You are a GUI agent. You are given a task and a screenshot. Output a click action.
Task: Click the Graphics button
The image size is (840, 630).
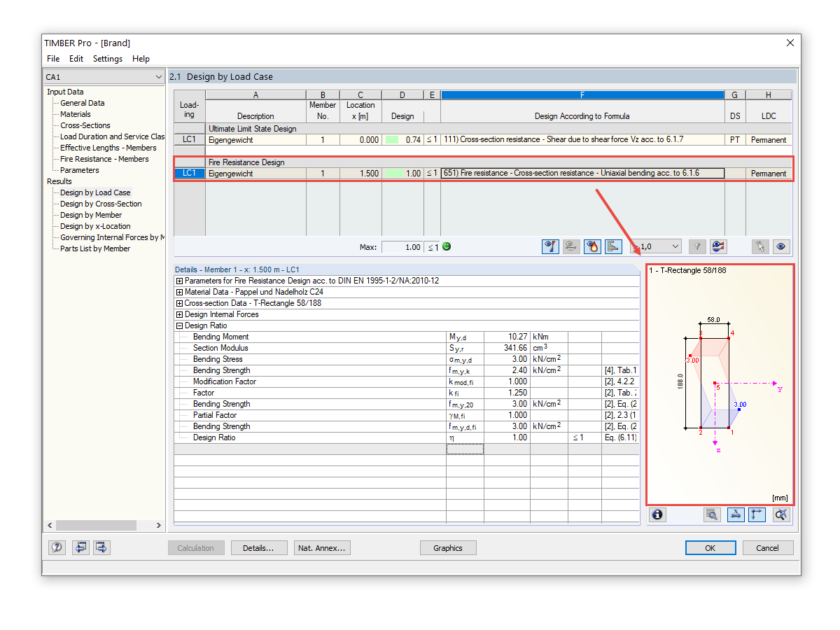448,548
